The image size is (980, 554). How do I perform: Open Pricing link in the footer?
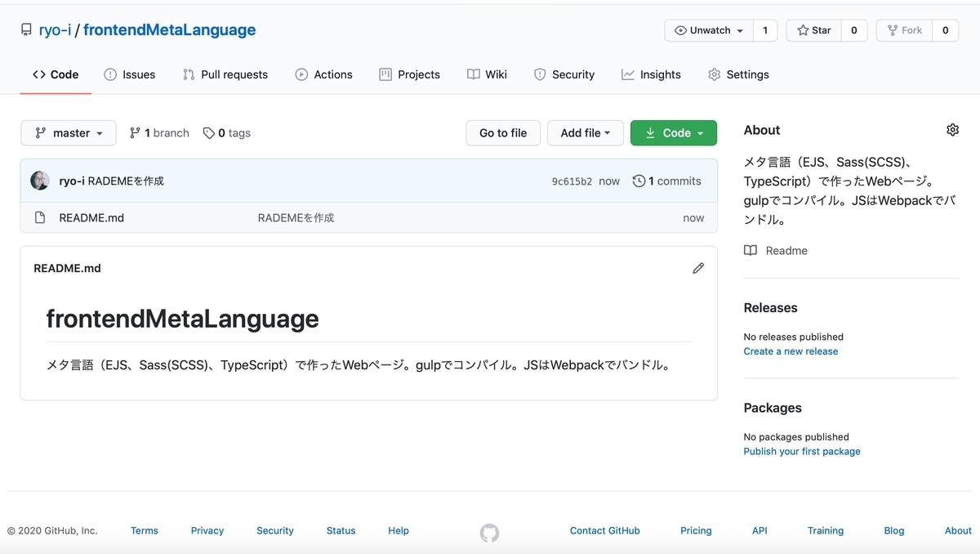[x=696, y=531]
